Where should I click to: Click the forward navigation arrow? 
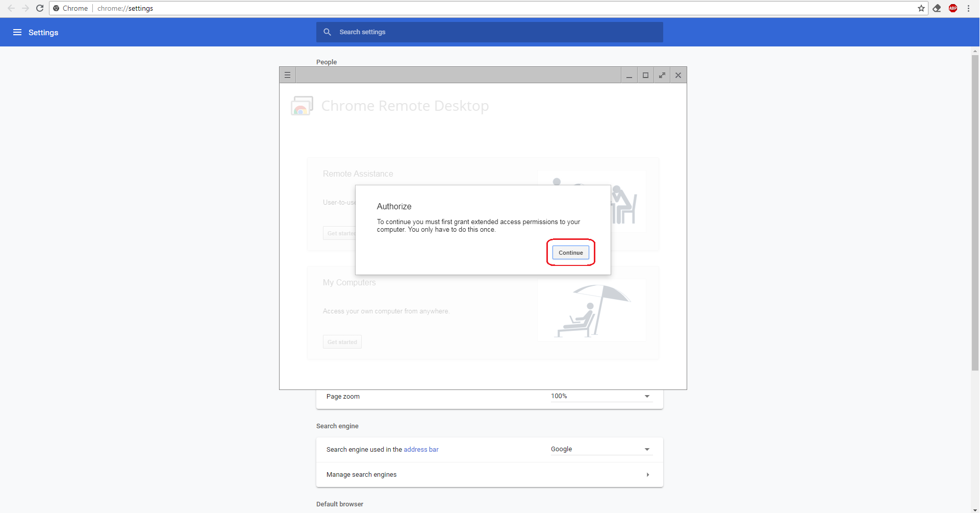pyautogui.click(x=26, y=8)
